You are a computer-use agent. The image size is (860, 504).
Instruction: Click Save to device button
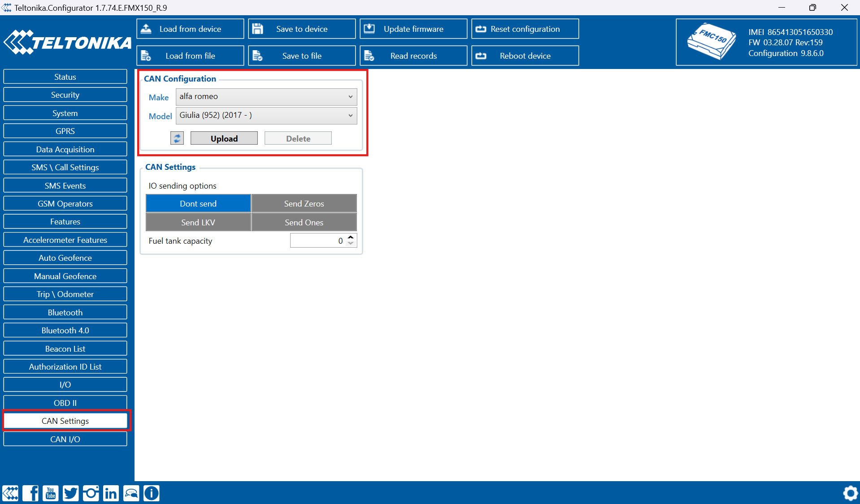tap(302, 29)
